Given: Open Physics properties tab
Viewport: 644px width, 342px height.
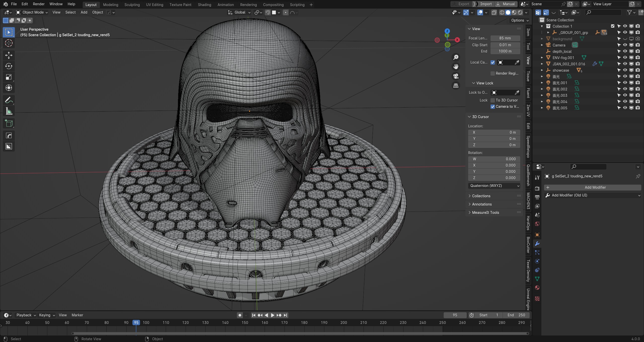Looking at the screenshot, I should [x=537, y=261].
